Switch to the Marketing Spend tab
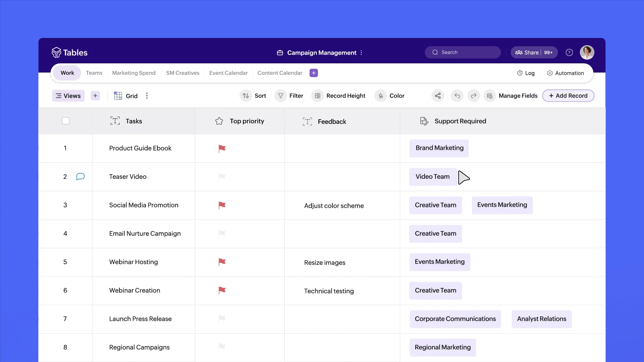 pos(133,73)
